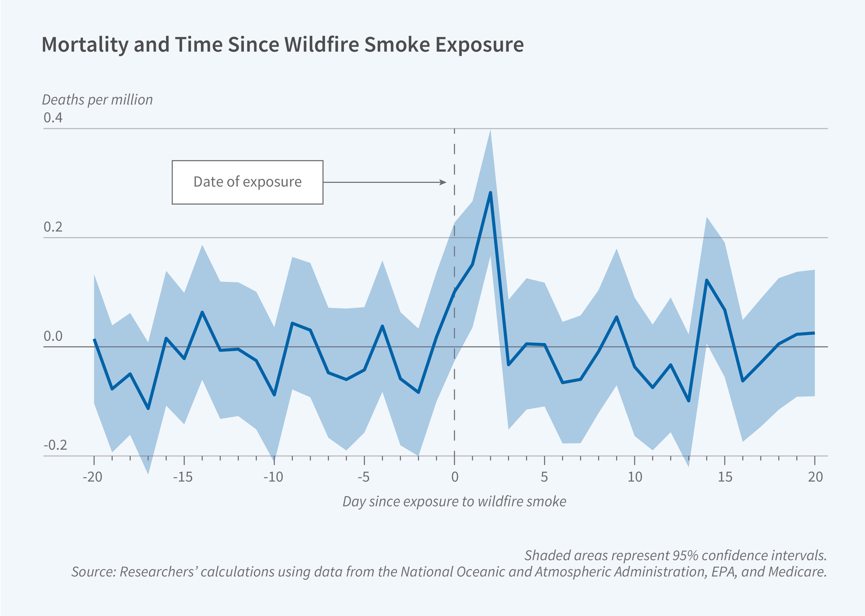Click the 'Date of exposure' annotation box
The height and width of the screenshot is (616, 865).
tap(247, 182)
